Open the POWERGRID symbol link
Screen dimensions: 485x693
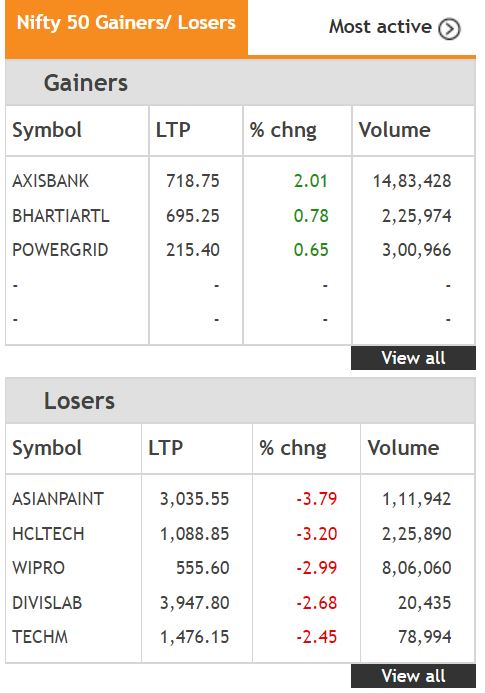pyautogui.click(x=60, y=250)
